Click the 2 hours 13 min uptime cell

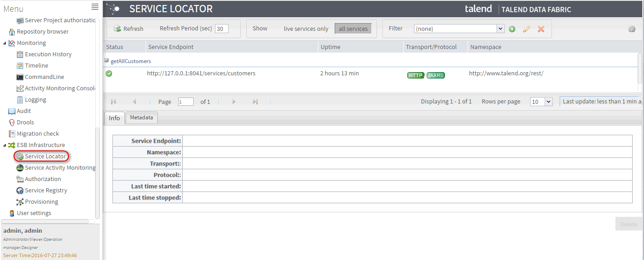339,73
